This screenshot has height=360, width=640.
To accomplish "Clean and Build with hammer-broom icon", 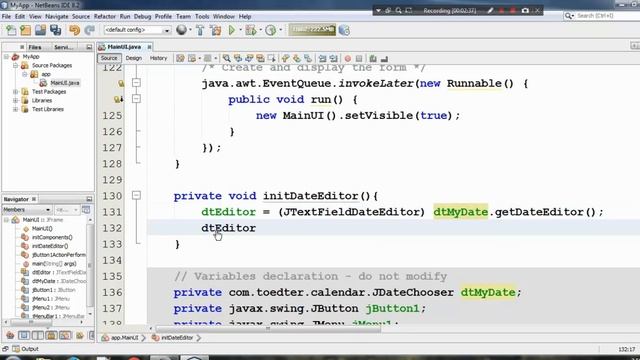I will pyautogui.click(x=216, y=30).
